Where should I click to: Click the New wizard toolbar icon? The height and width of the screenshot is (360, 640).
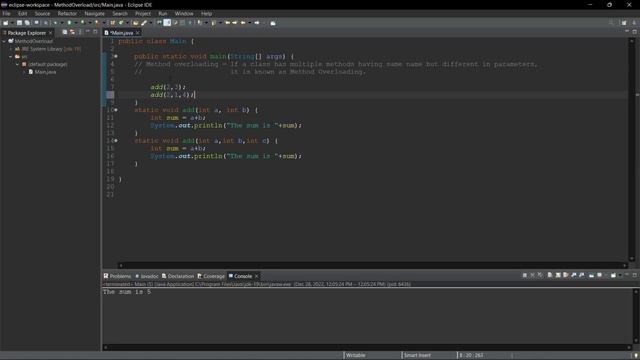pyautogui.click(x=5, y=23)
